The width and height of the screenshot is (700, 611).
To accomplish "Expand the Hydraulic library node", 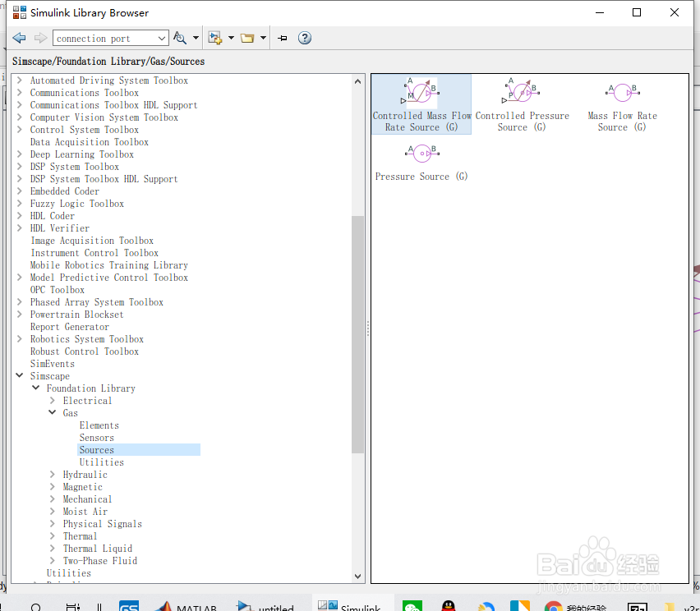I will click(53, 474).
